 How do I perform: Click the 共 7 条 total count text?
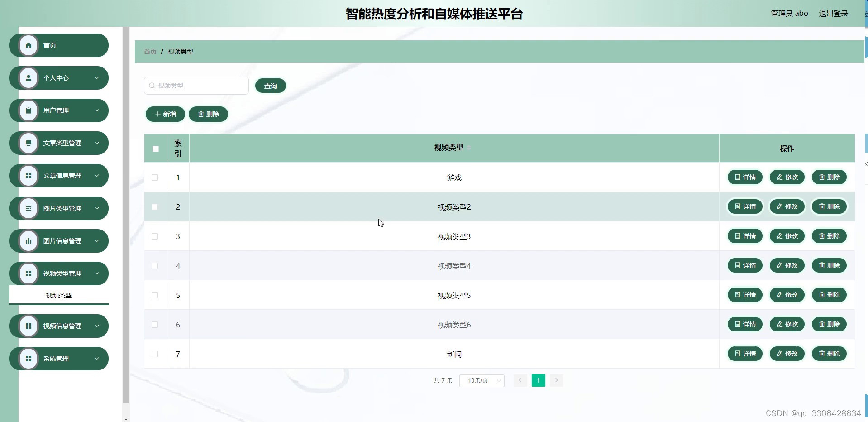pos(443,380)
